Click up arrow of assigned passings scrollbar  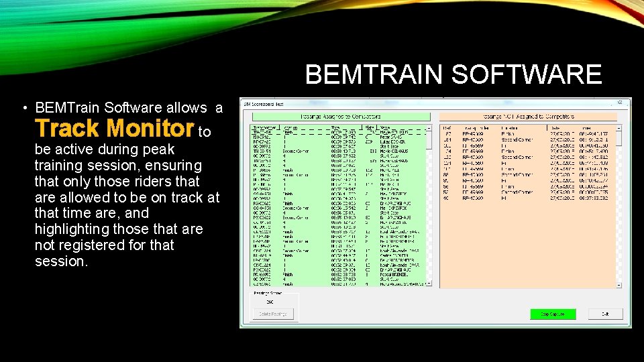pyautogui.click(x=429, y=128)
